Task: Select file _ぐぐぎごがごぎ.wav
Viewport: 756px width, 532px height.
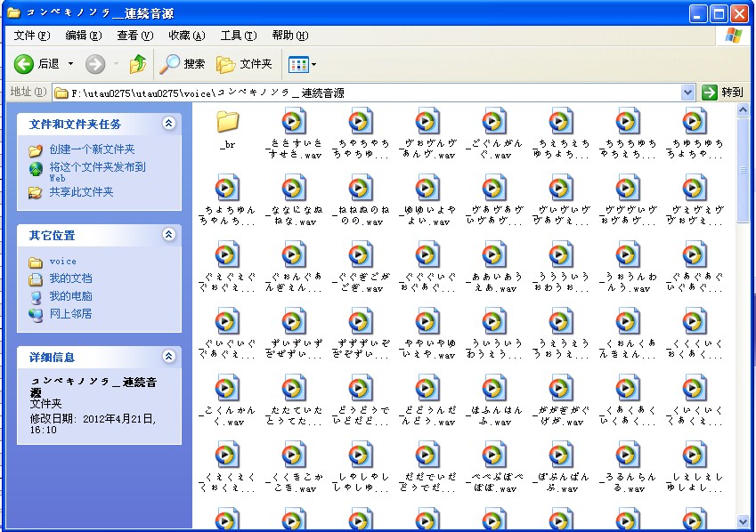Action: pos(362,267)
